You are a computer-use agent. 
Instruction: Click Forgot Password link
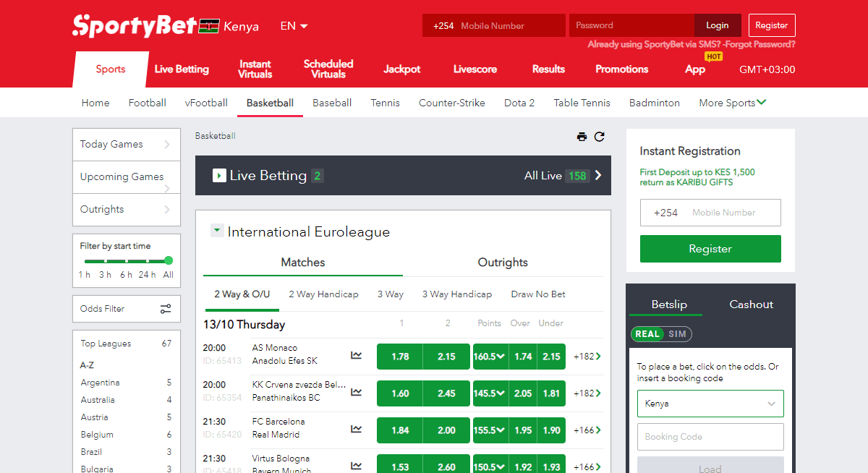pyautogui.click(x=759, y=44)
